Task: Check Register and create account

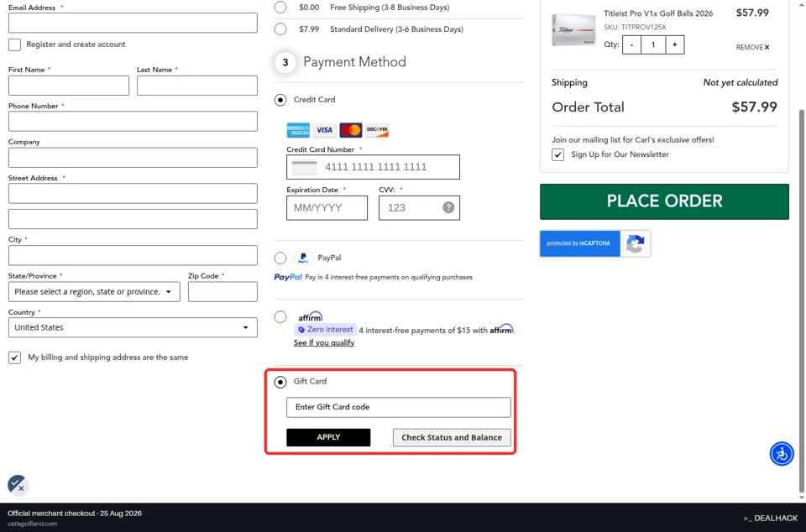Action: (14, 44)
